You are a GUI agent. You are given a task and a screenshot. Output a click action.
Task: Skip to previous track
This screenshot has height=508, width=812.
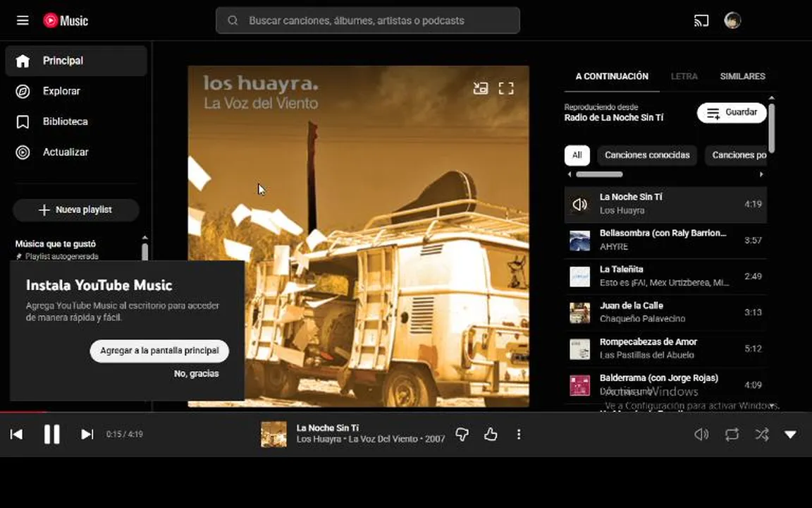click(17, 435)
